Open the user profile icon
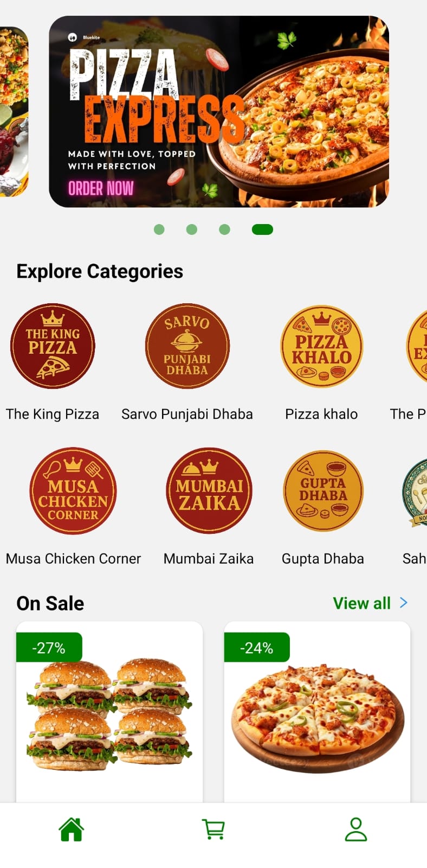427x868 pixels. click(x=356, y=829)
